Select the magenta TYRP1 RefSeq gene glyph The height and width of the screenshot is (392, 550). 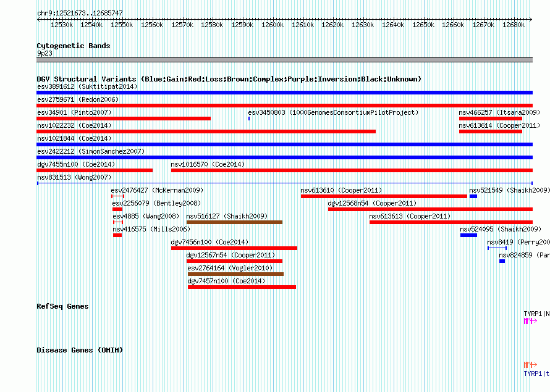coord(530,321)
